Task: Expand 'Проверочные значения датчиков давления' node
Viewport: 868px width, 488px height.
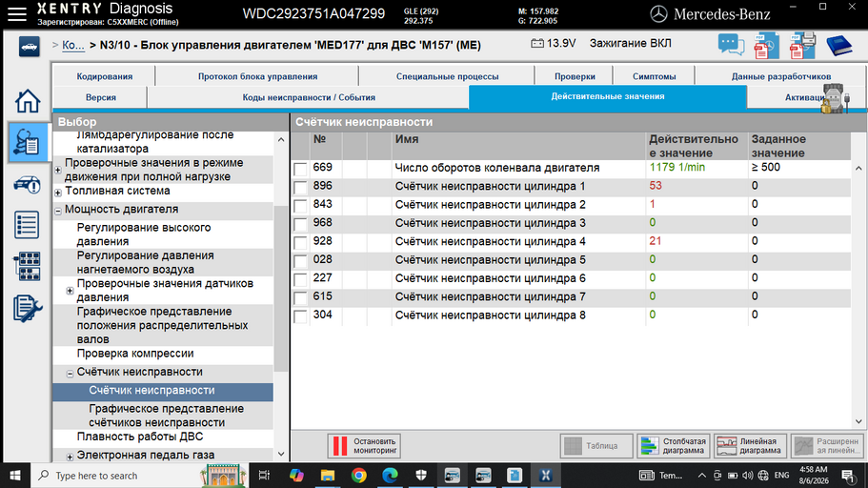Action: point(70,291)
